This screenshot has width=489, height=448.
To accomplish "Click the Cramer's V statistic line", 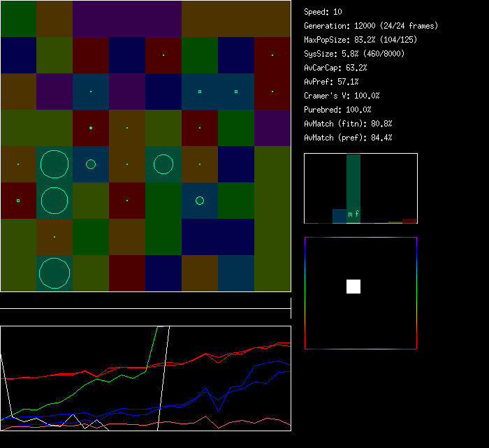I will [342, 96].
